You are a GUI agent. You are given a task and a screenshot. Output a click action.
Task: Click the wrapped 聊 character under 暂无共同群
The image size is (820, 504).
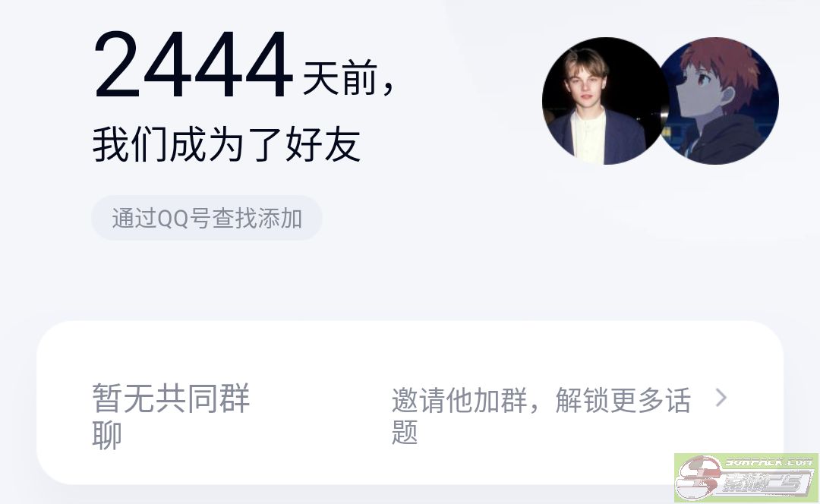tap(107, 435)
